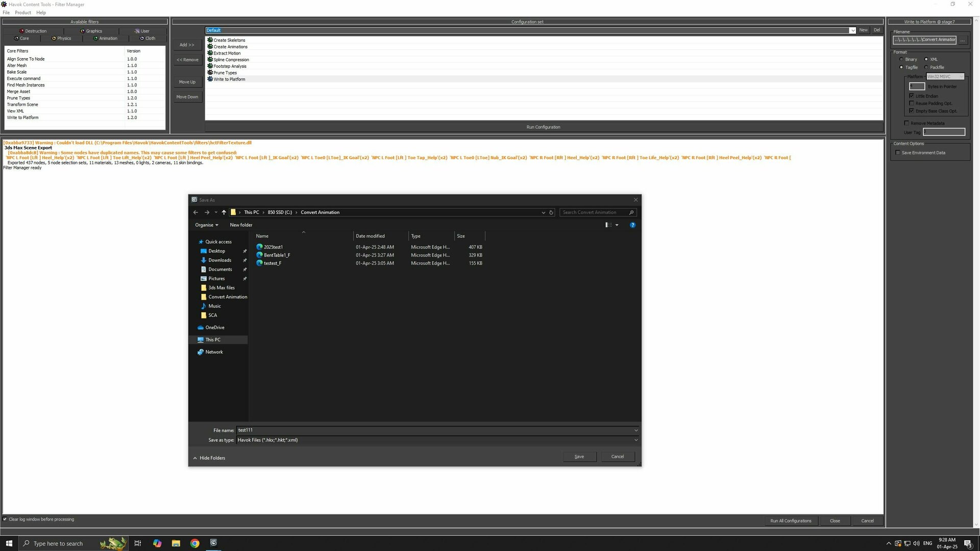Toggle Clear log window before processing
980x551 pixels.
5,519
